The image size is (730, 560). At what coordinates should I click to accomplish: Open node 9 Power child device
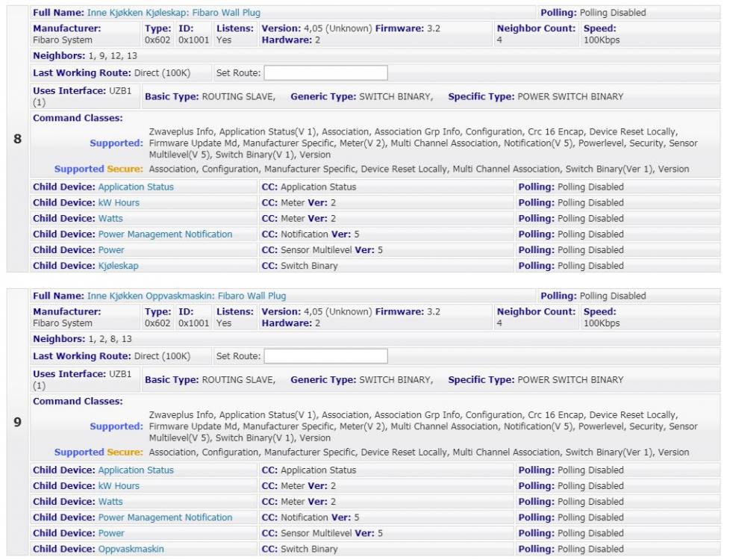click(111, 533)
